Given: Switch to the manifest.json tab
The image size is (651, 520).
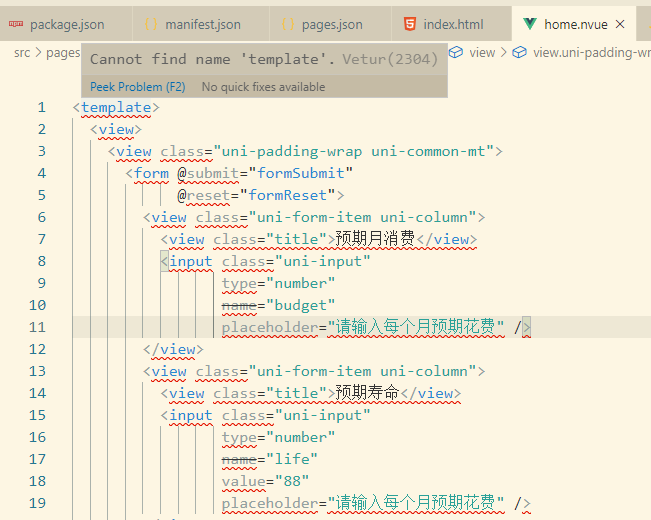Looking at the screenshot, I should [201, 24].
